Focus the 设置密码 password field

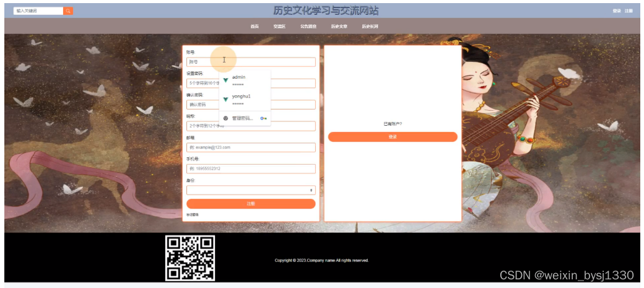251,84
